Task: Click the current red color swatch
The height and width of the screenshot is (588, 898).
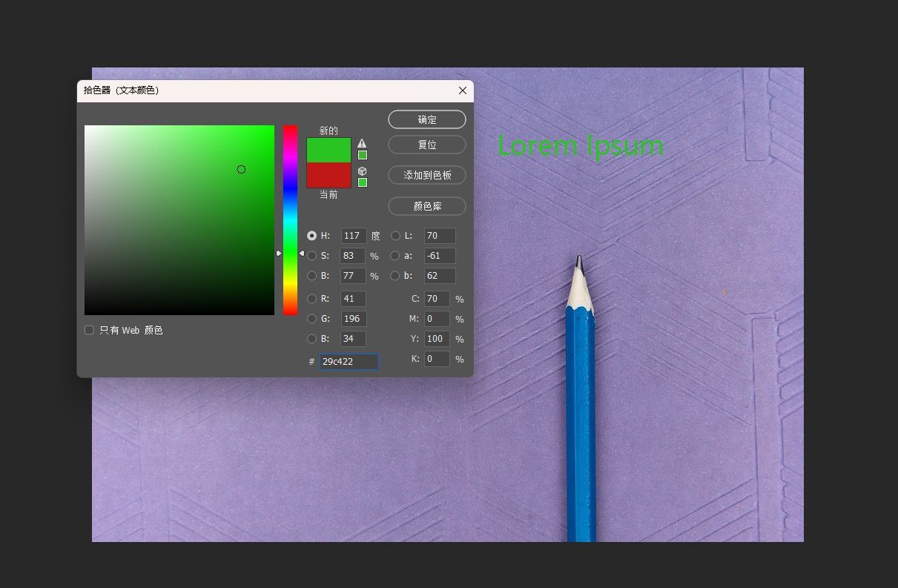Action: [x=329, y=175]
